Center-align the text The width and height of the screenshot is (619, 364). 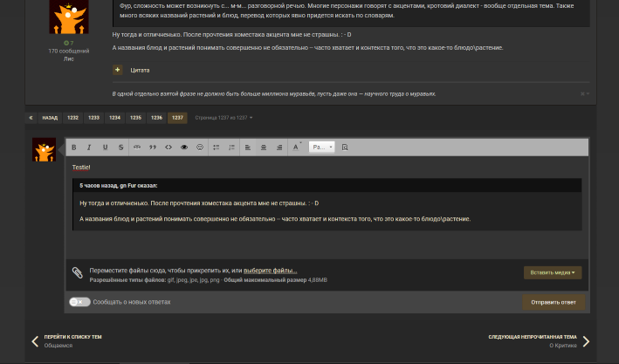264,148
